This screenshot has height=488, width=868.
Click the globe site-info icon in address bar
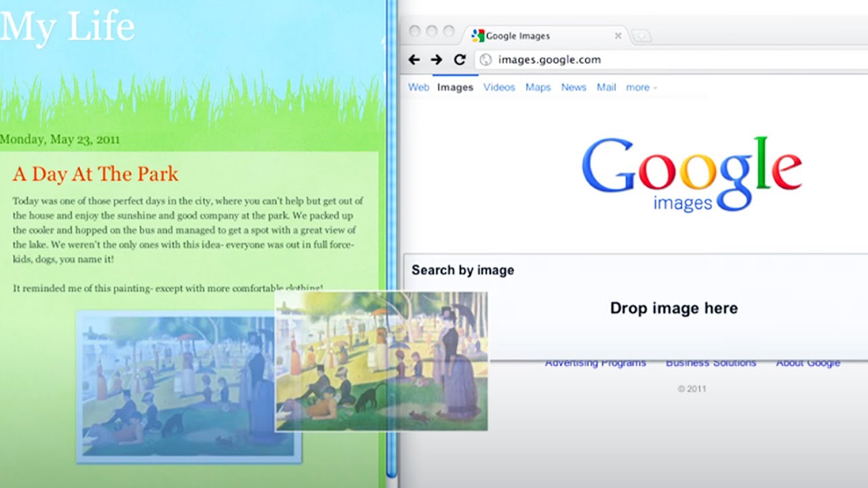[486, 60]
